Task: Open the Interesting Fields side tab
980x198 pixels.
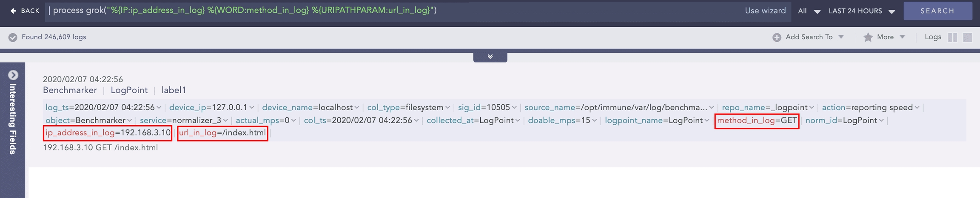Action: (13, 119)
